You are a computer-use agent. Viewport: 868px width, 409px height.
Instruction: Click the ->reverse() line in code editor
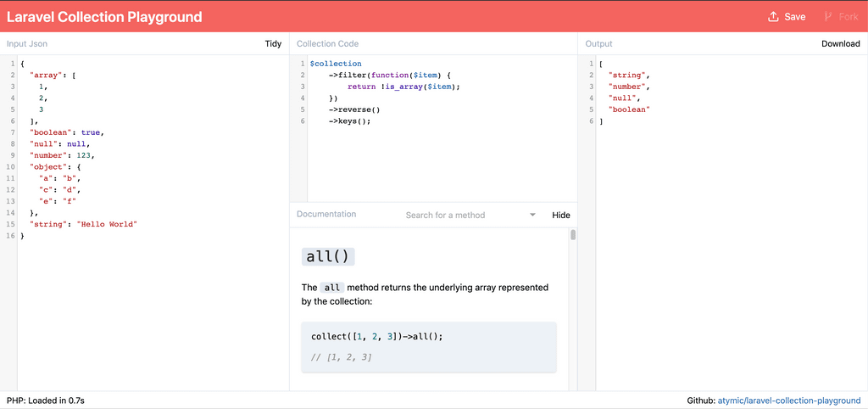pos(354,109)
